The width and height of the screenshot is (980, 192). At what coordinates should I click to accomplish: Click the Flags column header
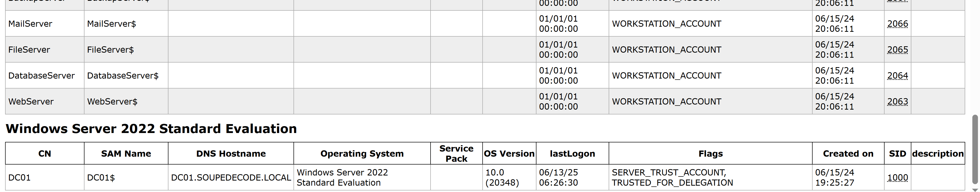coord(711,154)
